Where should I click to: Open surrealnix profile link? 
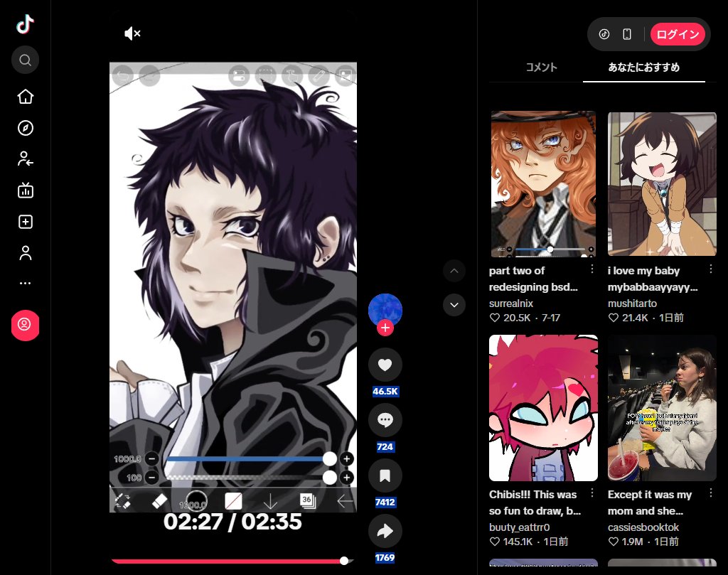click(x=510, y=303)
